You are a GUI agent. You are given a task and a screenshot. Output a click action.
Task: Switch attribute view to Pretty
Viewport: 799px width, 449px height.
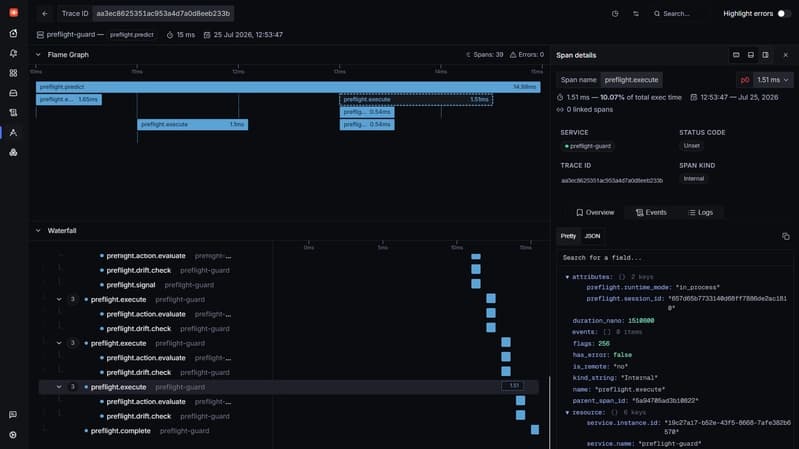(568, 236)
